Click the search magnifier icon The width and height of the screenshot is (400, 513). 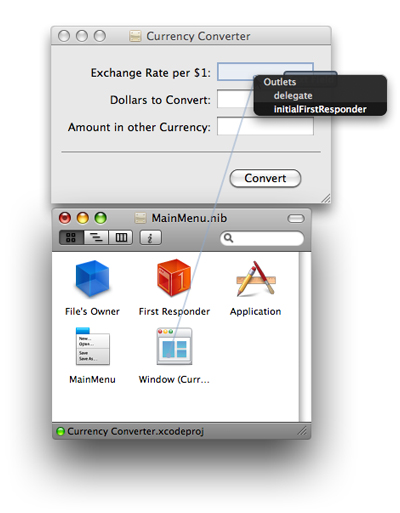coord(228,238)
